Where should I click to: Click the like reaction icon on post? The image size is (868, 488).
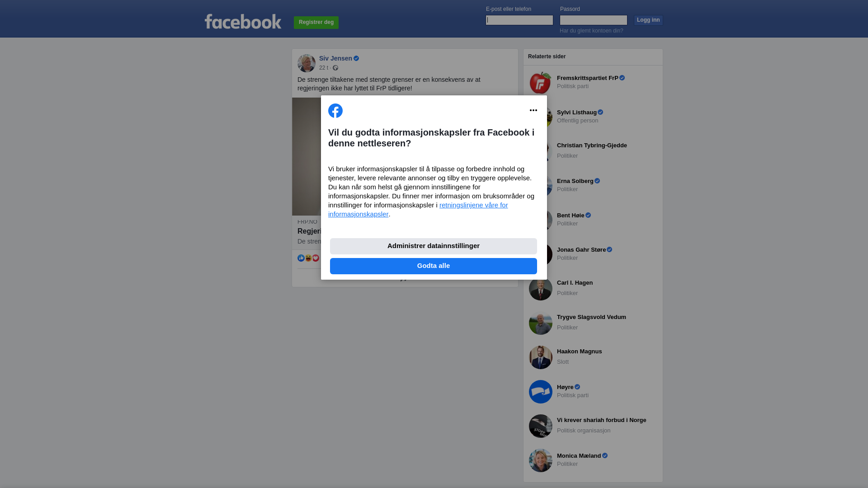[301, 258]
